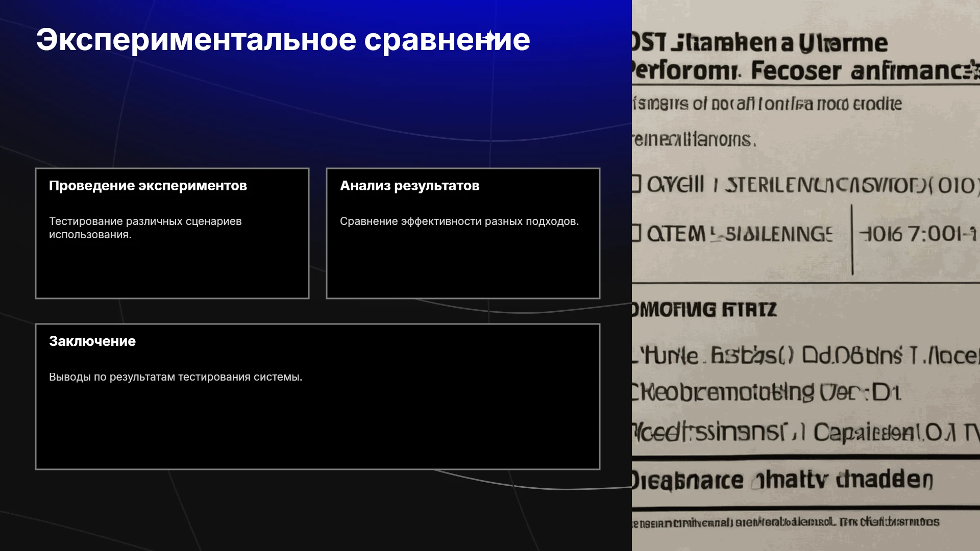Viewport: 980px width, 551px height.
Task: Select the Заключение card heading
Action: (x=92, y=341)
